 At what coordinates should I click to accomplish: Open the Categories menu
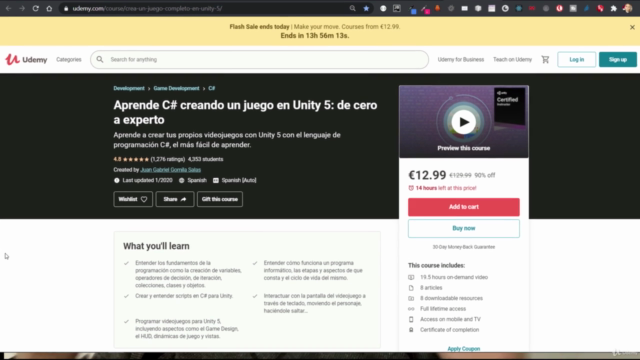coord(69,60)
